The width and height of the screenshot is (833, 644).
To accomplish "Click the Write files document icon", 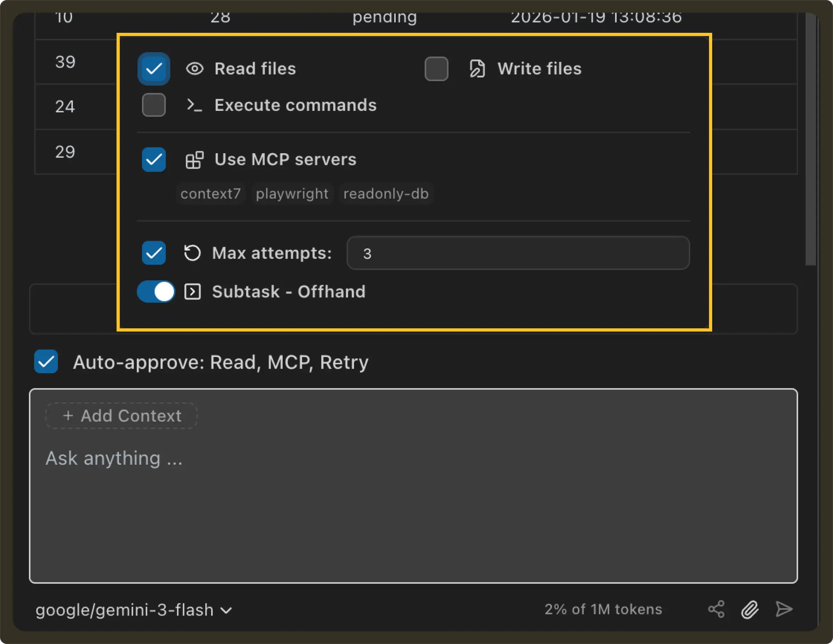I will [x=477, y=69].
